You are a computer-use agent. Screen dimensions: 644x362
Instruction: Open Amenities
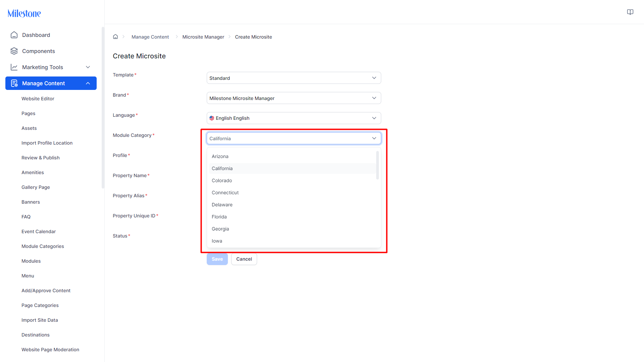pos(33,172)
